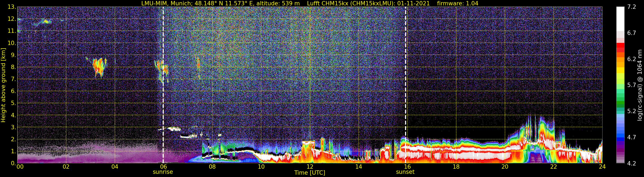This screenshot has width=644, height=177.
Task: Click the time axis tick label 24
Action: pos(602,167)
